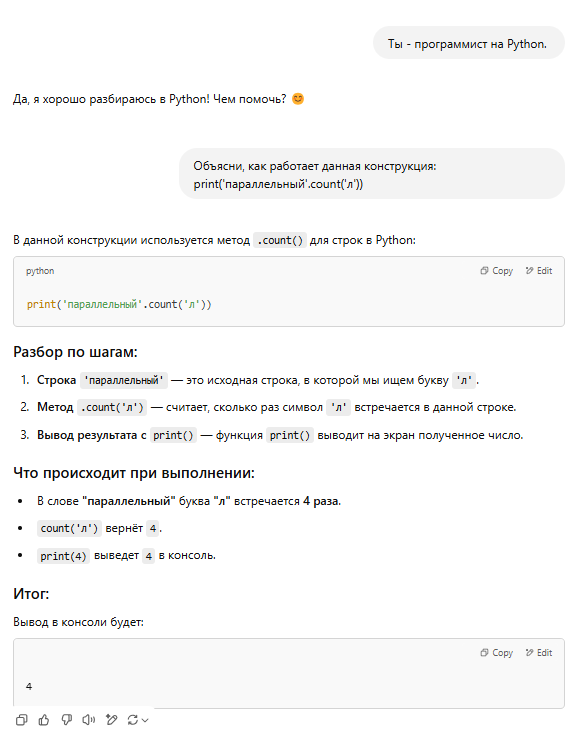The height and width of the screenshot is (736, 583).
Task: Open the response in canvas with pencil icon
Action: [x=111, y=720]
